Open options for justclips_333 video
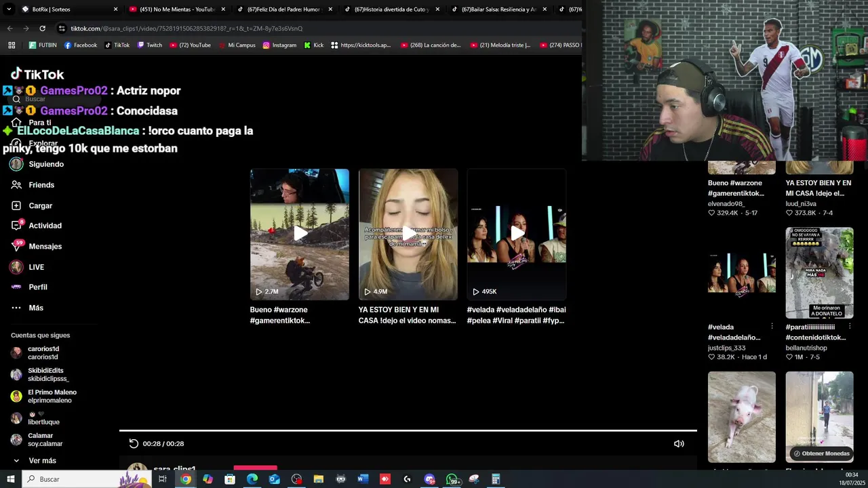 [x=772, y=327]
